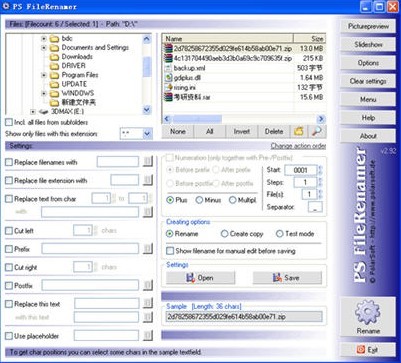401x363 pixels.
Task: Enable Incl. all files from subfolders
Action: pyautogui.click(x=9, y=122)
